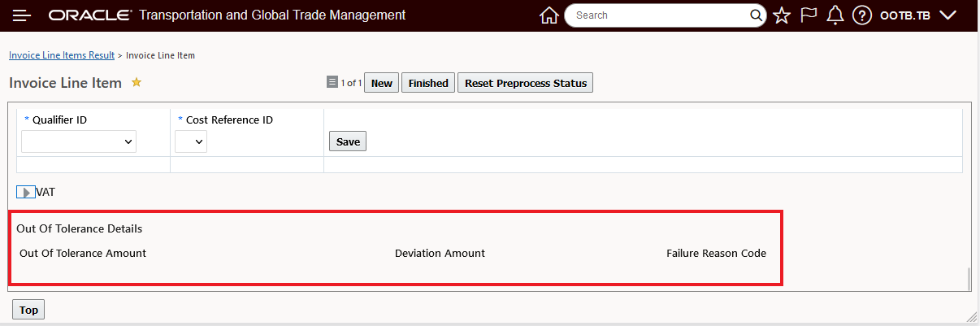Viewport: 980px width, 326px height.
Task: Open the Favorites star in header
Action: (782, 15)
